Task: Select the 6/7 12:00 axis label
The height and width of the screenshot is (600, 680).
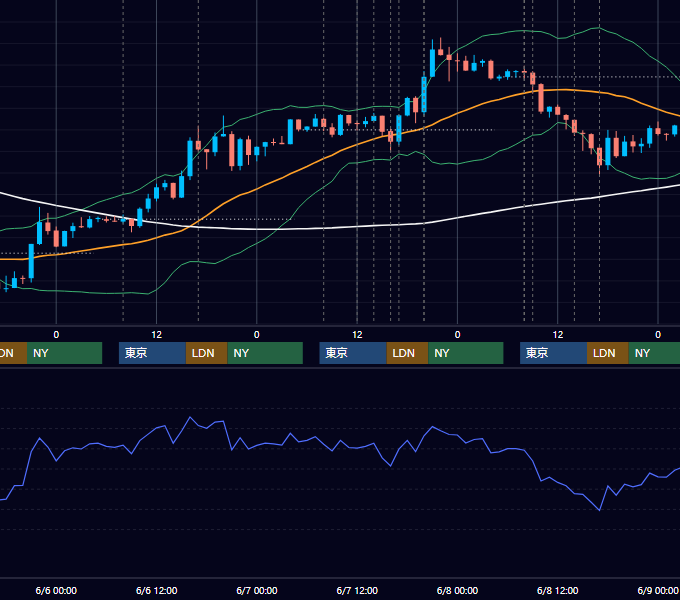Action: tap(357, 590)
